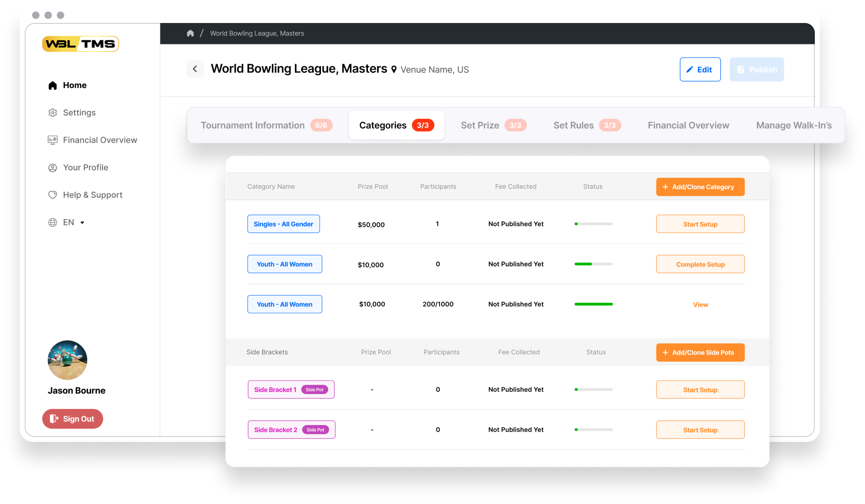The height and width of the screenshot is (504, 865).
Task: Click the Add/Clone Category button
Action: 700,187
